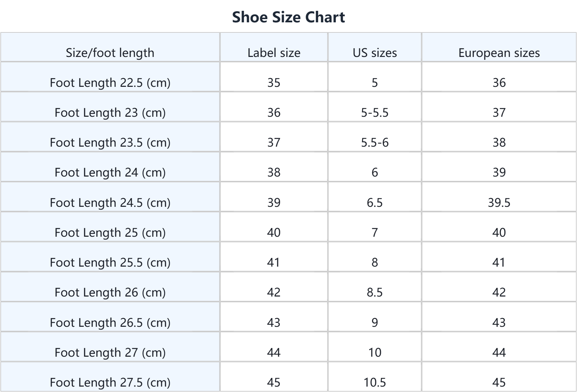Click US size 8.5 cell
This screenshot has width=577, height=392.
375,292
